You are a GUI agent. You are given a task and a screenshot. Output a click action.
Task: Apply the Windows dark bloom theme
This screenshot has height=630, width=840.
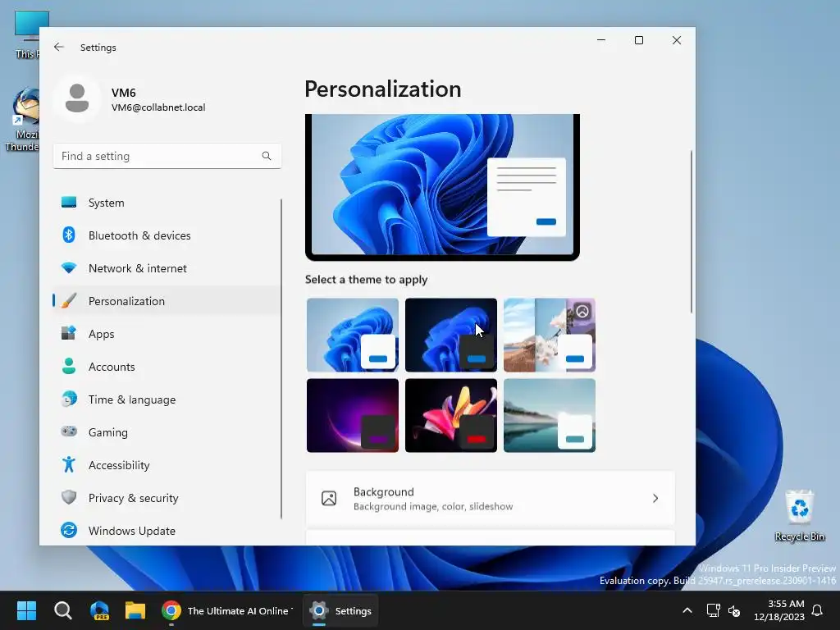point(451,335)
